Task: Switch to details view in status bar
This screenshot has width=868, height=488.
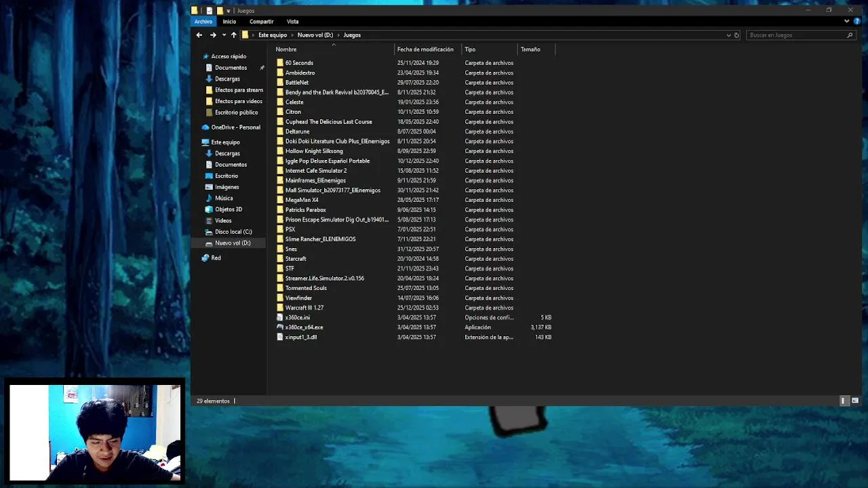Action: (x=844, y=401)
